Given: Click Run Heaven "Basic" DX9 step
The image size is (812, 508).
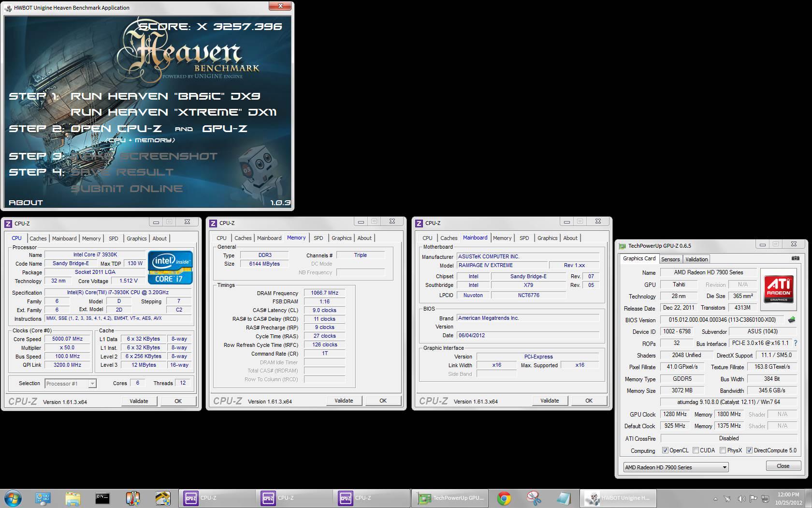Looking at the screenshot, I should [x=166, y=96].
